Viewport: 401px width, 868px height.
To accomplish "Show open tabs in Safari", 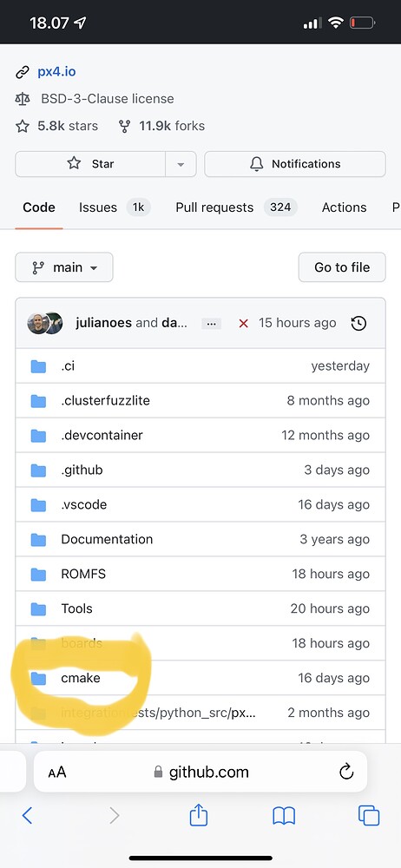I will tap(369, 815).
